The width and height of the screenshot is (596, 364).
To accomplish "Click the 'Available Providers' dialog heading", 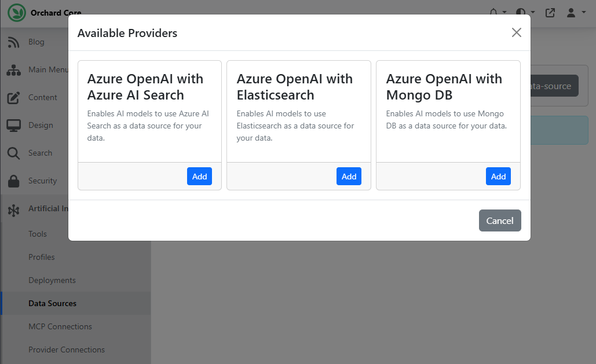I will (127, 33).
